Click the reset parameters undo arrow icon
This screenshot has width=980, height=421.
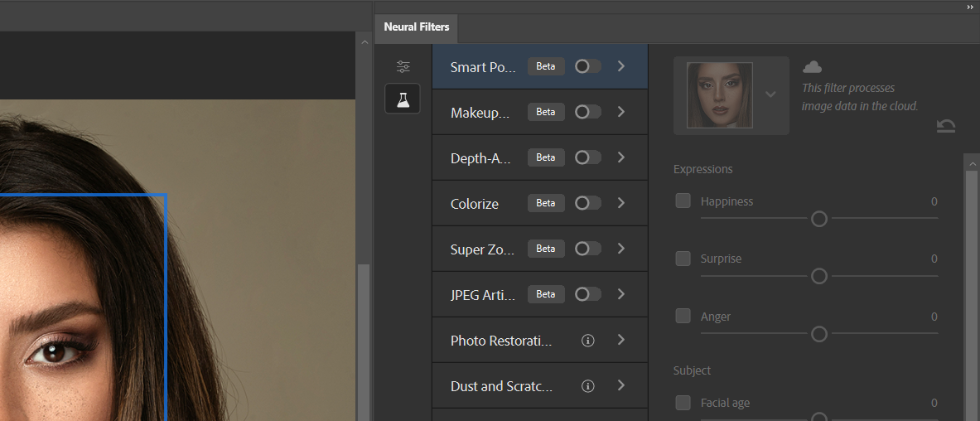click(946, 126)
